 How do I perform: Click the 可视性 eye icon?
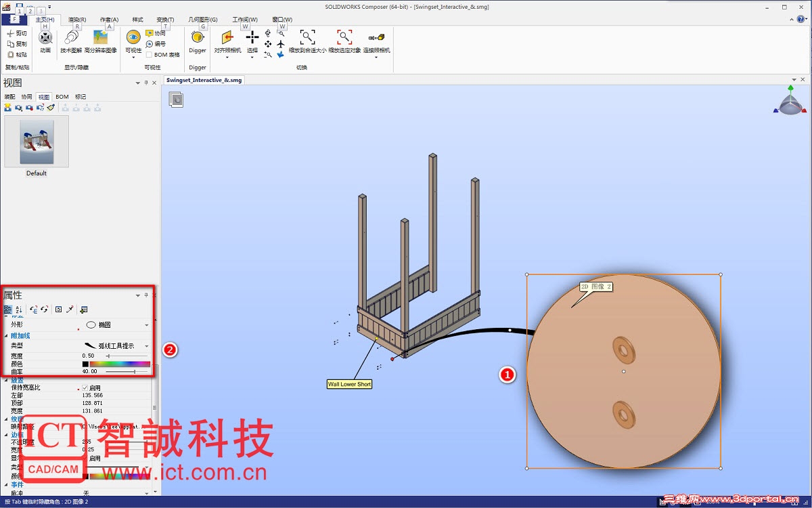(x=133, y=37)
